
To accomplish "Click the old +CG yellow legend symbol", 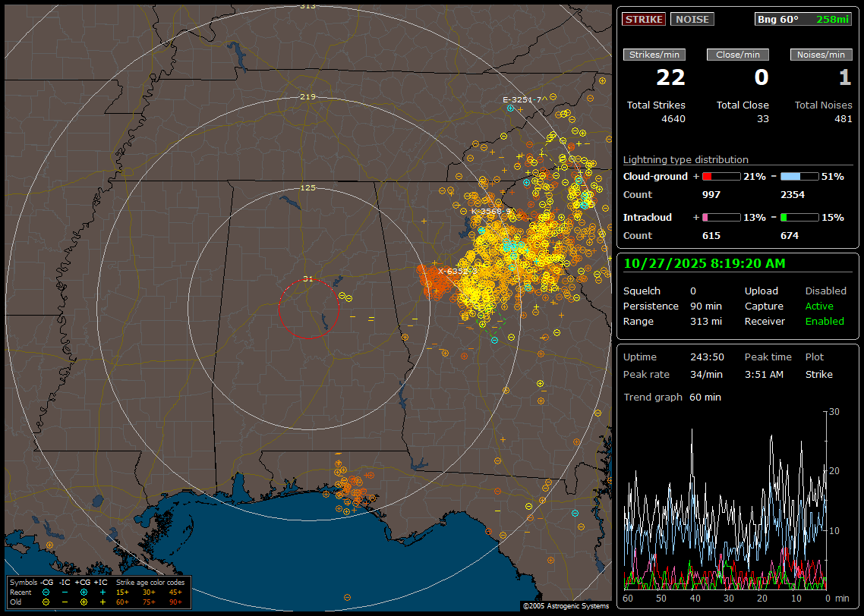I will [x=84, y=602].
